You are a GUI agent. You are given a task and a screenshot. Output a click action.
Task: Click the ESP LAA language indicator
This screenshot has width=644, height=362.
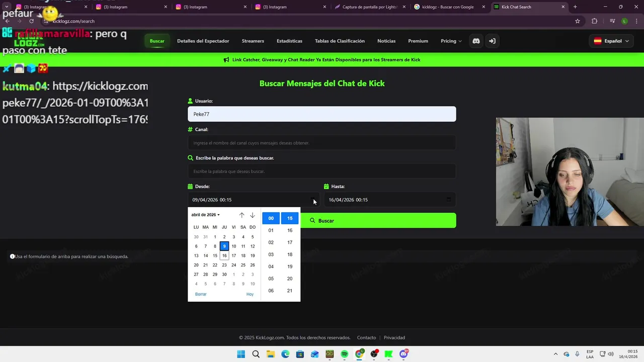pos(590,354)
